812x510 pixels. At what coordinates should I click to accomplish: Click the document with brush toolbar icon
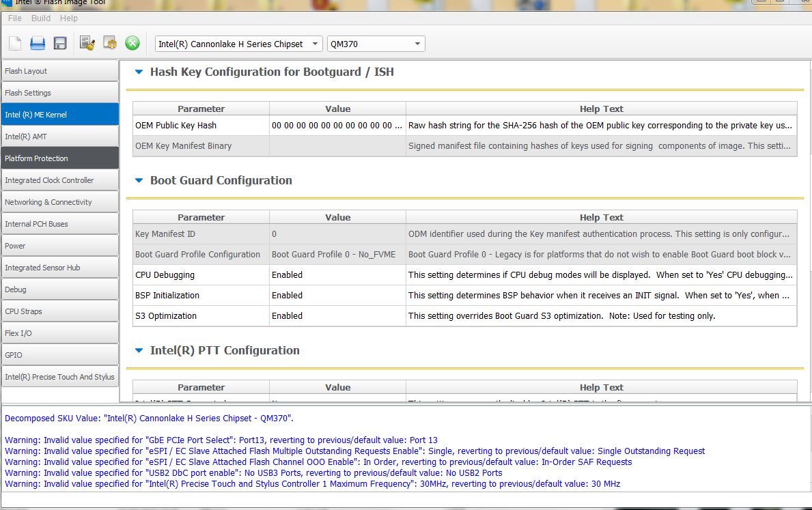tap(87, 44)
